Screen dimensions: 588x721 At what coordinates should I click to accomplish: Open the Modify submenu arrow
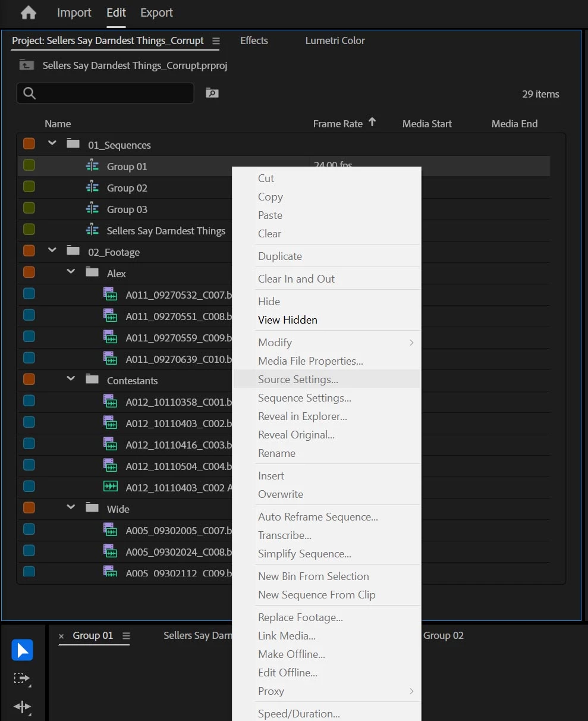click(x=411, y=343)
